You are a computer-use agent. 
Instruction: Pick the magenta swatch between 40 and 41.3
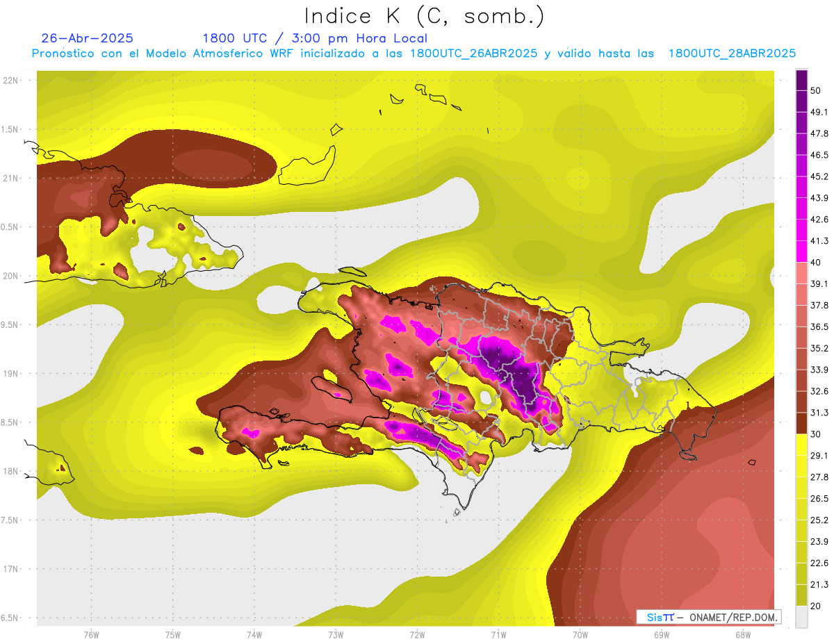(x=801, y=251)
